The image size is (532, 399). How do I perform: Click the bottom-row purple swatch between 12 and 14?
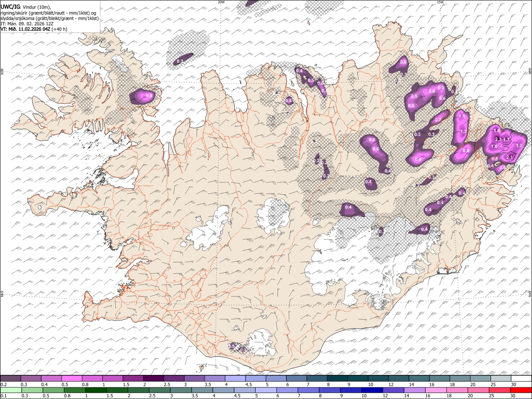(x=393, y=390)
